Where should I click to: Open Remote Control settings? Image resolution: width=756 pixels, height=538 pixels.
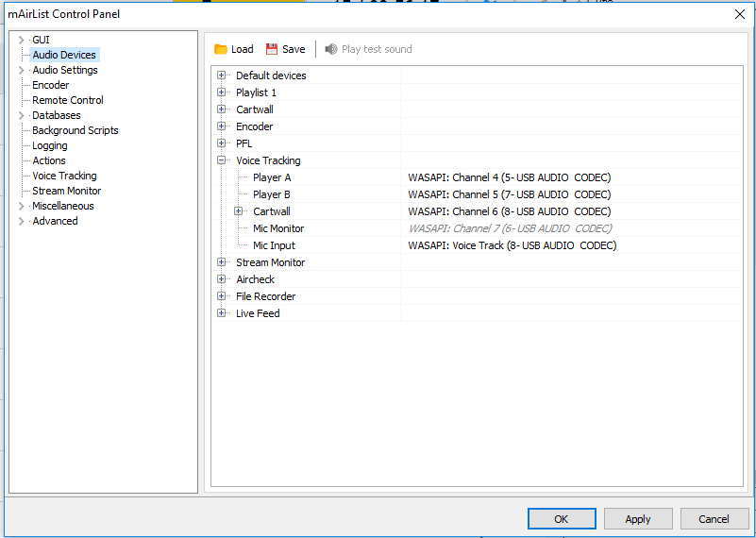68,100
